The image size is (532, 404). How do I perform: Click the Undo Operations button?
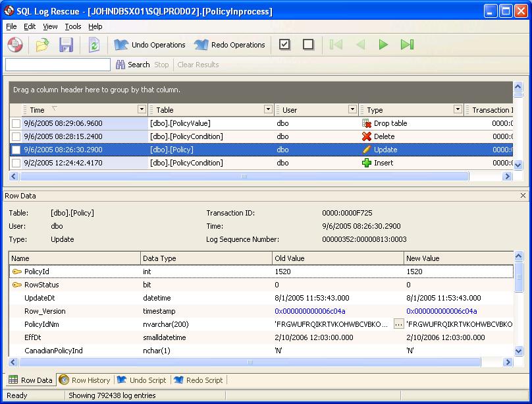[x=150, y=45]
